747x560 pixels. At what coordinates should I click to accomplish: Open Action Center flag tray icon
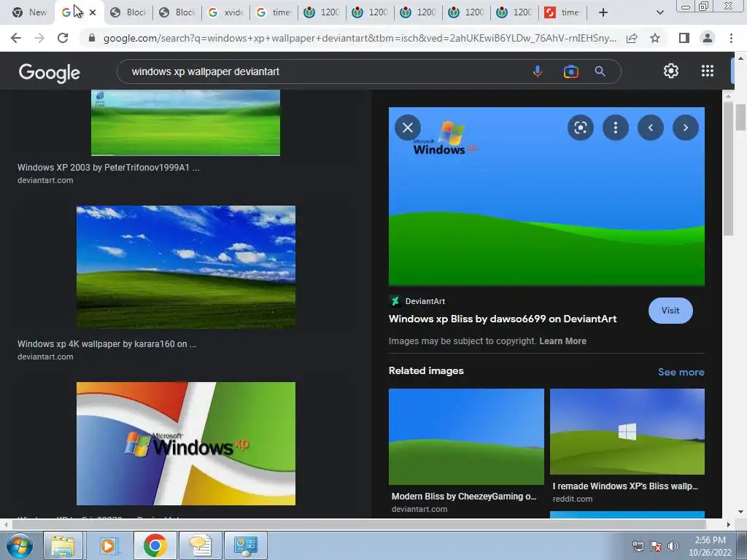[656, 546]
